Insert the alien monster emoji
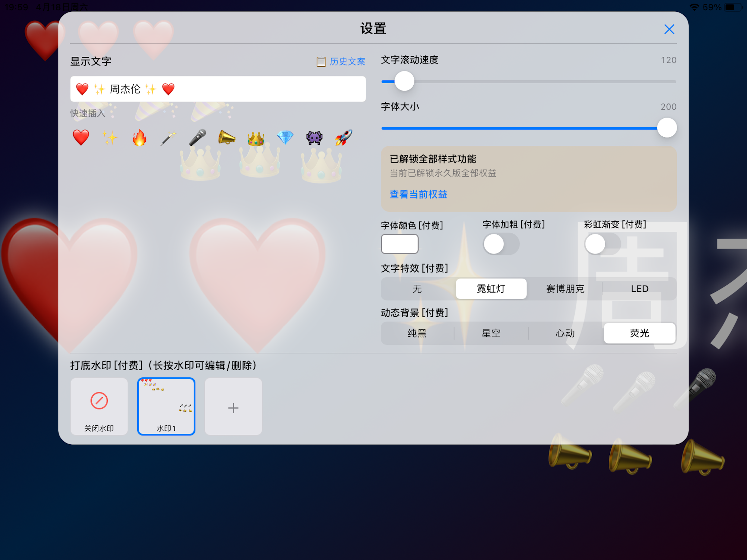Image resolution: width=747 pixels, height=560 pixels. [314, 138]
